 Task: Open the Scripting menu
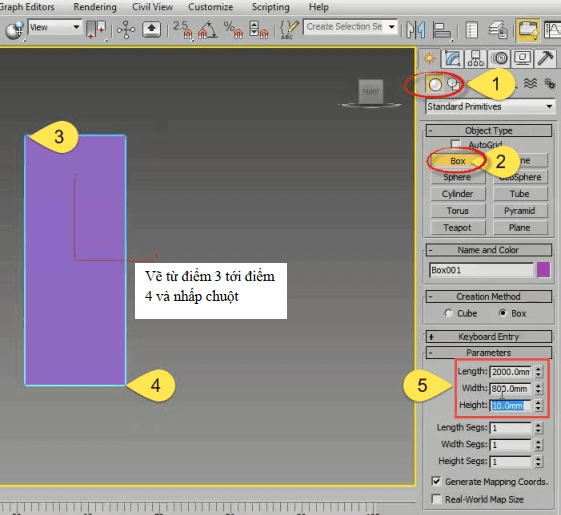click(270, 7)
